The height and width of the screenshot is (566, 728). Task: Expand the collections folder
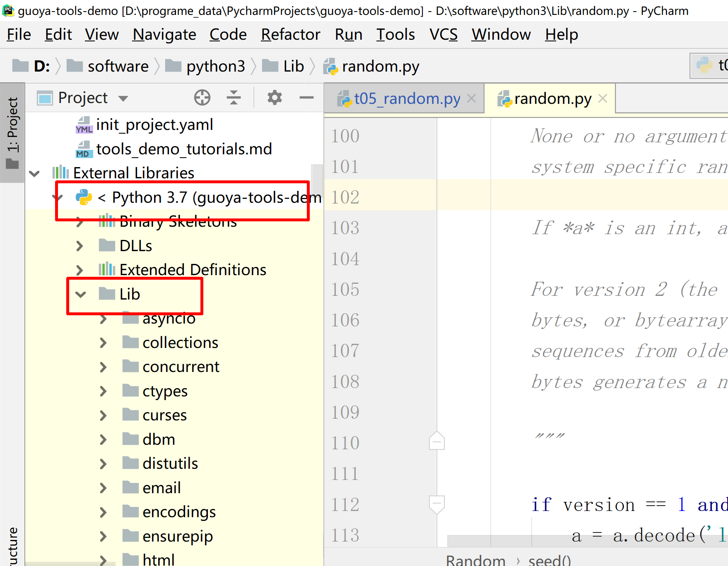104,343
